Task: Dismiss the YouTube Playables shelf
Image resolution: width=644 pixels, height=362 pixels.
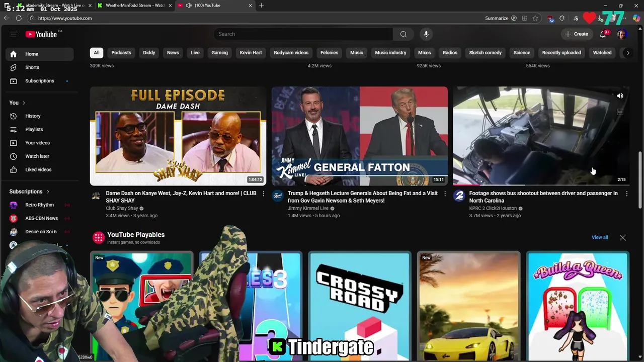Action: tap(623, 238)
